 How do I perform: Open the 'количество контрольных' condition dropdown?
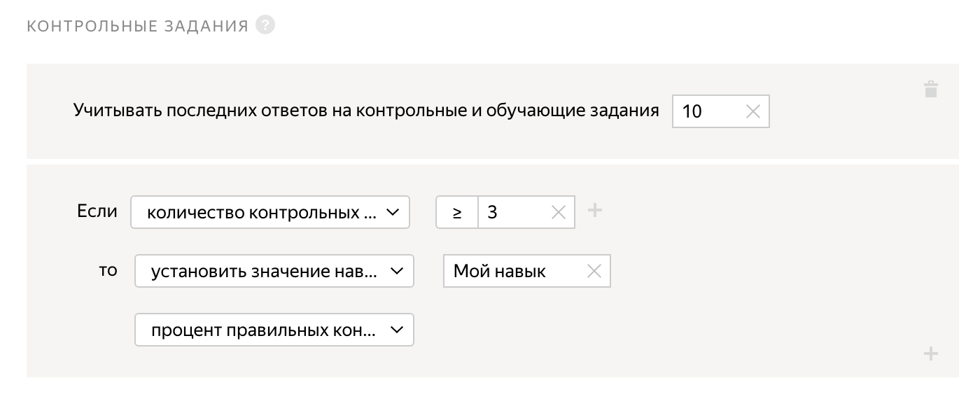tap(269, 212)
